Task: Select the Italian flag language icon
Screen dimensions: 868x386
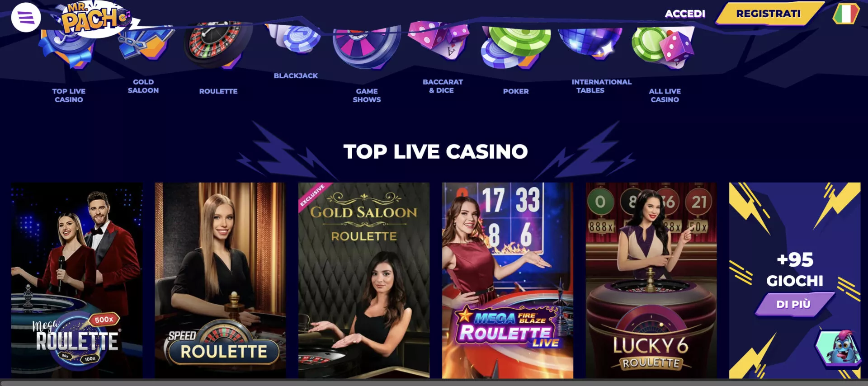Action: click(x=845, y=14)
